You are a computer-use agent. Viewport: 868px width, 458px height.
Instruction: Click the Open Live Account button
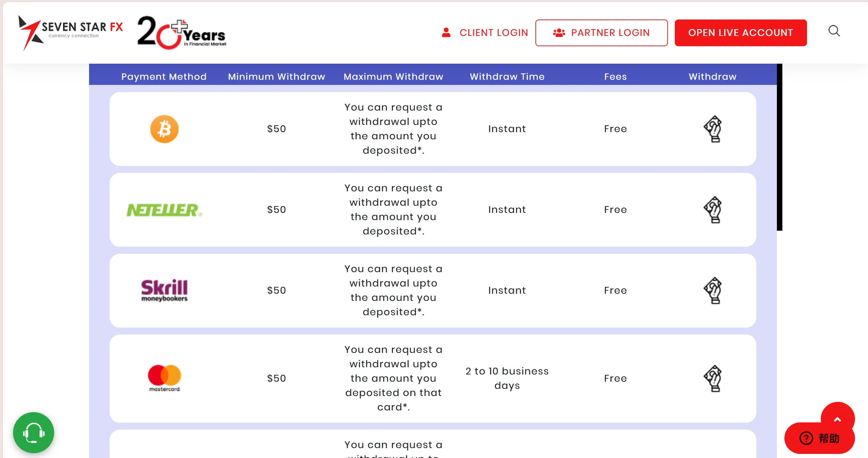(741, 33)
